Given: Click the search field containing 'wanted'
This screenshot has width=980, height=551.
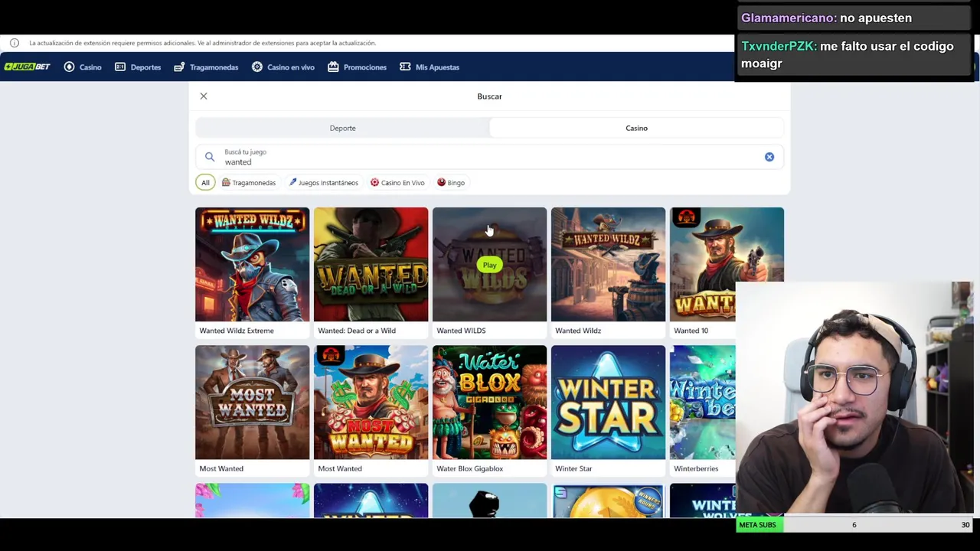Looking at the screenshot, I should click(490, 157).
